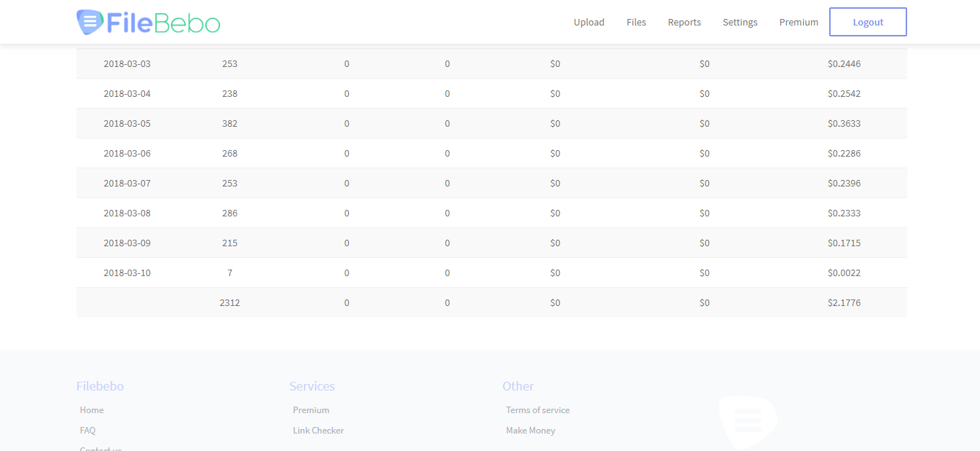Click the Filebebo footer heading

point(100,386)
